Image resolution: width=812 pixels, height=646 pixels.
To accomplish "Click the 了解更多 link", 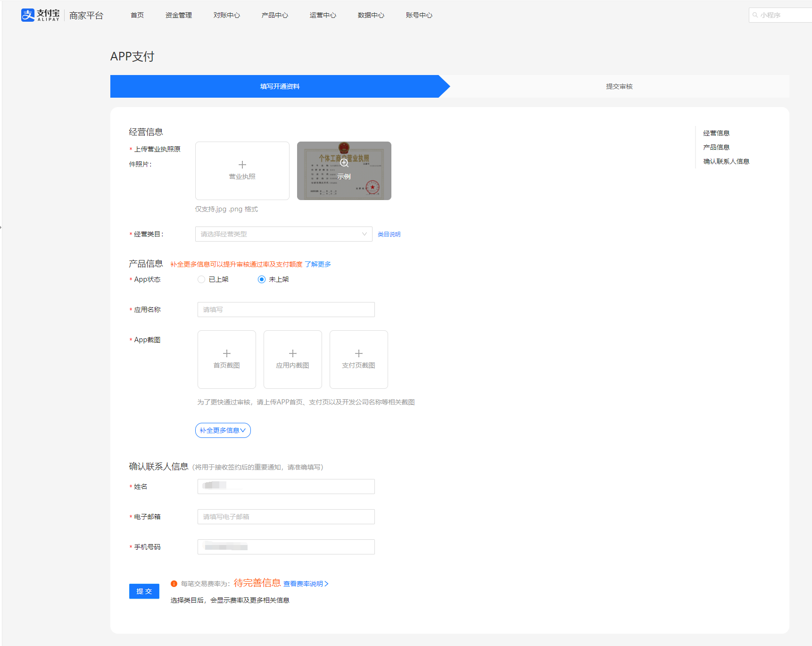I will click(318, 264).
